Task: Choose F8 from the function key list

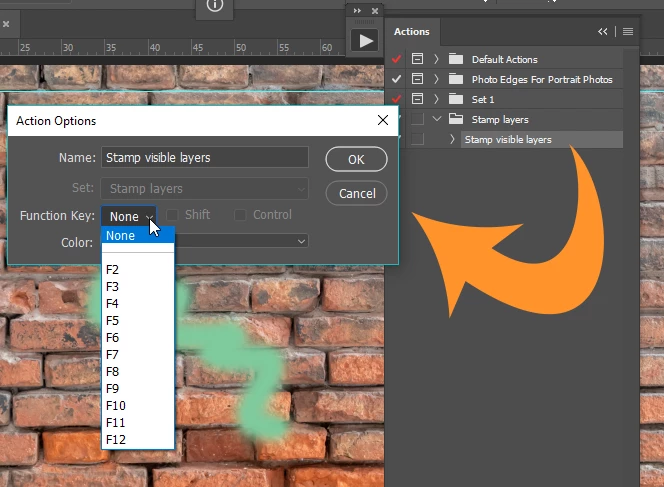Action: tap(138, 371)
